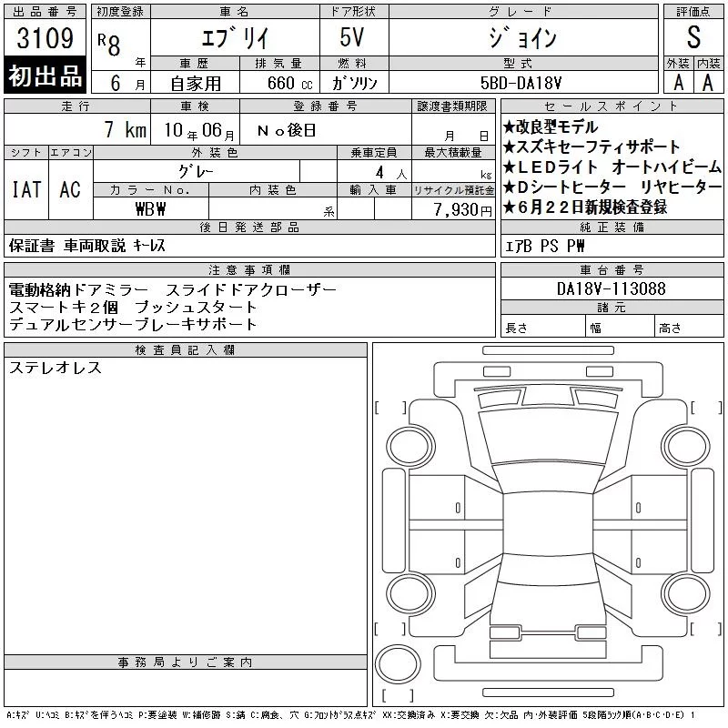Click the lot number 3109
The image size is (728, 728).
click(x=45, y=38)
